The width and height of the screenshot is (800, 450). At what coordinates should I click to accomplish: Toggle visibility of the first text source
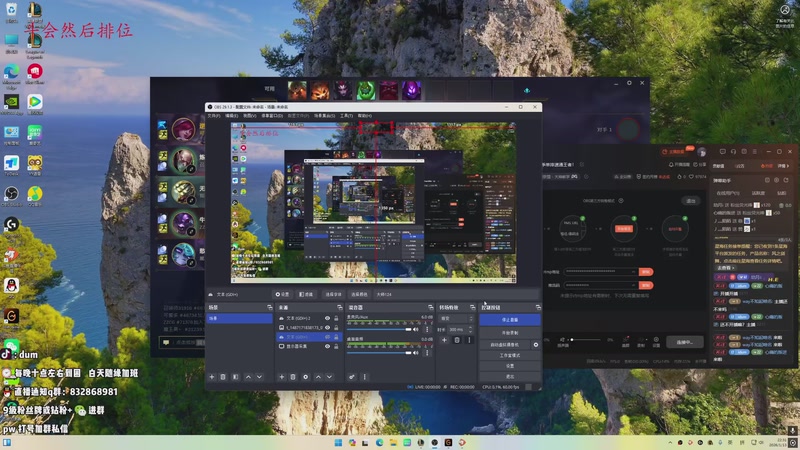327,318
